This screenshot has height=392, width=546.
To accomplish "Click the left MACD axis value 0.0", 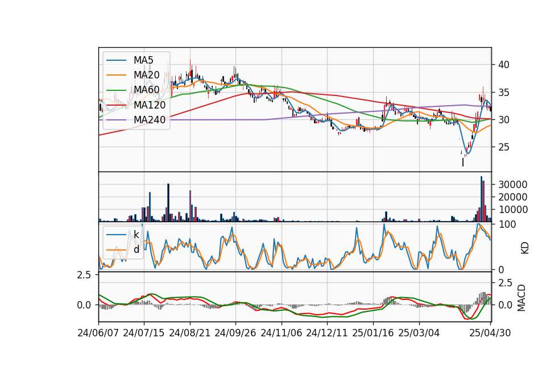I will click(x=84, y=305).
